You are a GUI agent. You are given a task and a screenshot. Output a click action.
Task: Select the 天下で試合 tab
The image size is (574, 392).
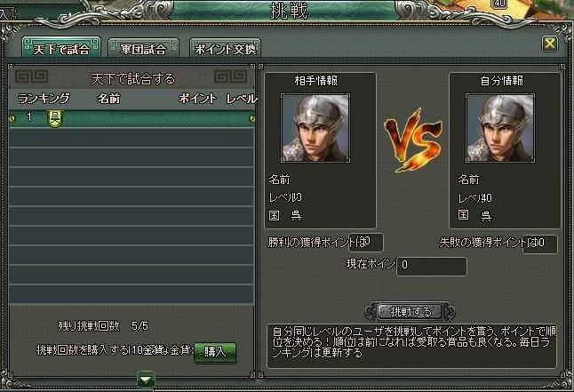point(61,48)
